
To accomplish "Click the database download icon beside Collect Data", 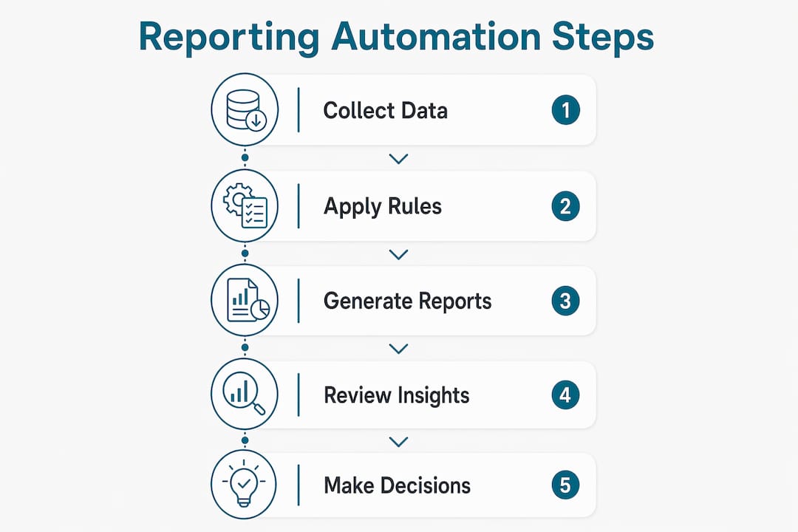I will tap(245, 109).
